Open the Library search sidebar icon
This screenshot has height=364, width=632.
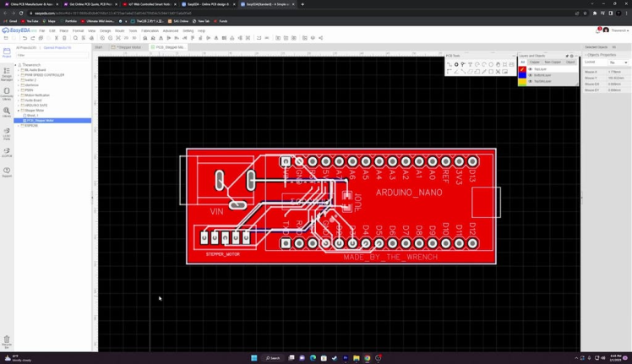pos(7,112)
